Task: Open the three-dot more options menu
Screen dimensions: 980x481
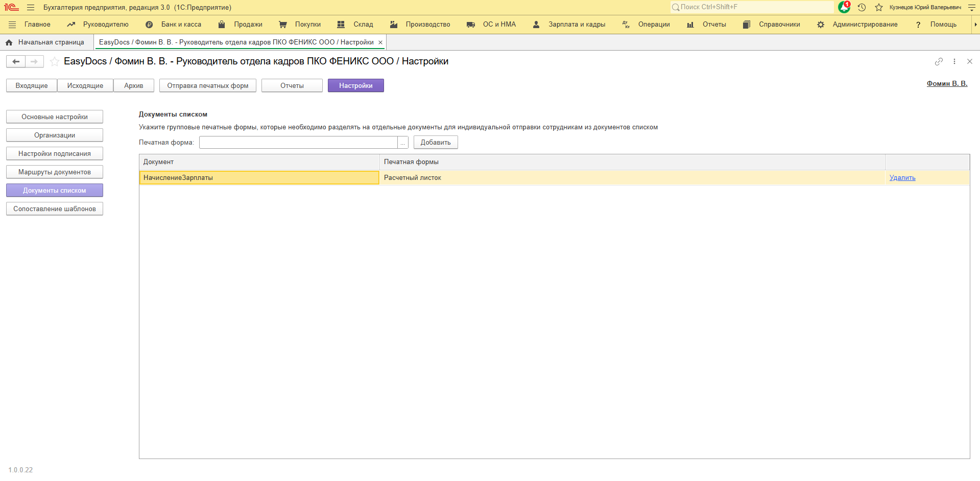Action: click(x=954, y=61)
